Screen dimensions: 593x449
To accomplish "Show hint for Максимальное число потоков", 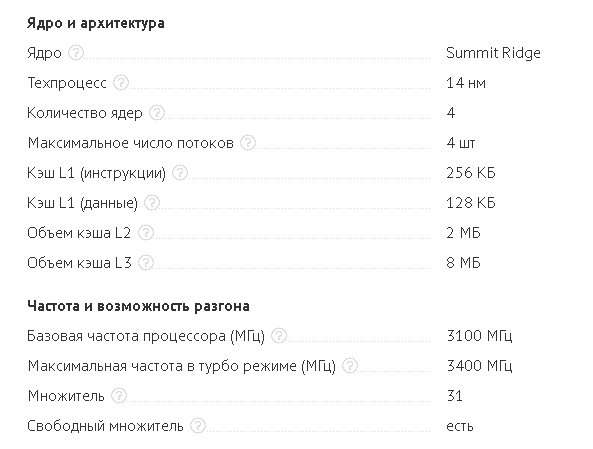I will pos(248,143).
